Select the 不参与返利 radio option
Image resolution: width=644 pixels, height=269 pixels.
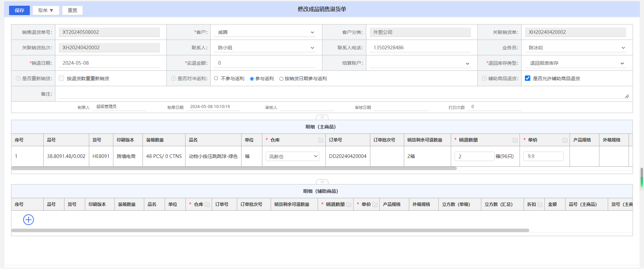[216, 78]
